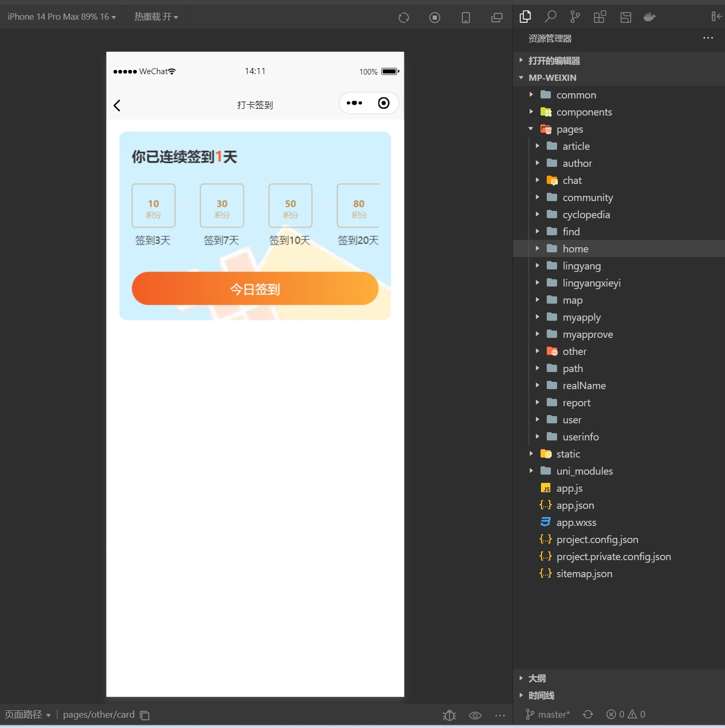Toggle the hot reload dropdown 热重载 开
The height and width of the screenshot is (728, 725).
coord(156,17)
